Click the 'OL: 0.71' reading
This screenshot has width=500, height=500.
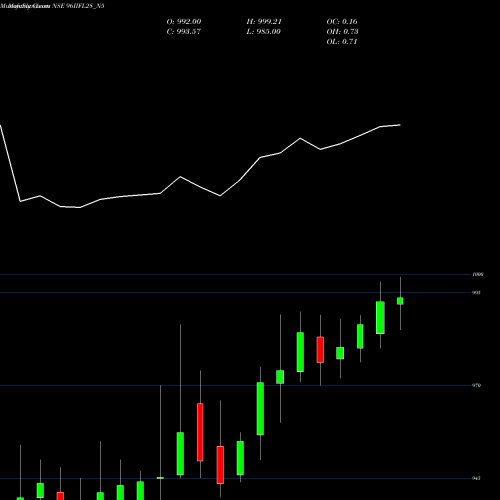pyautogui.click(x=342, y=41)
